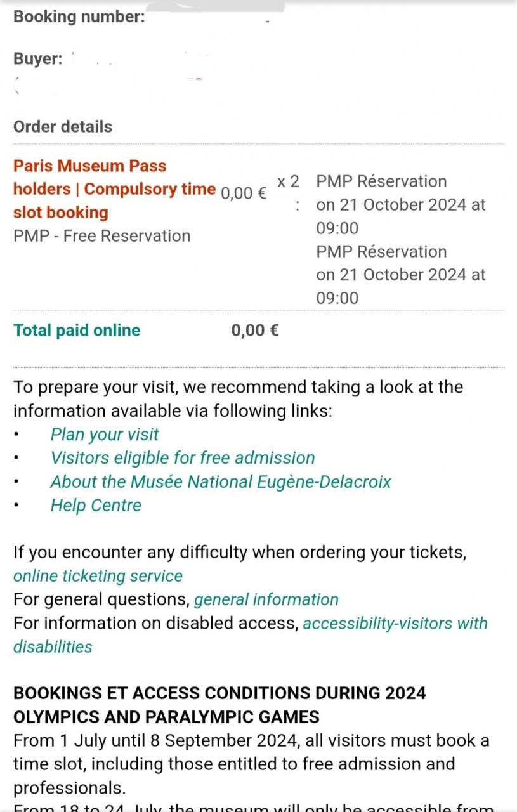The width and height of the screenshot is (517, 812).
Task: Click the From 1 July until 8 September paragraph
Action: 251,764
